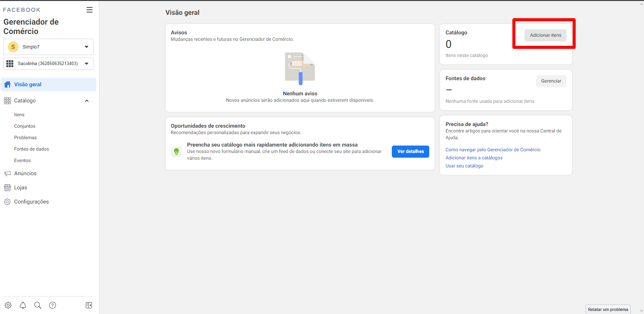The height and width of the screenshot is (314, 644).
Task: Click Preencha seu catálogo mais rapidamente heading
Action: pos(272,145)
